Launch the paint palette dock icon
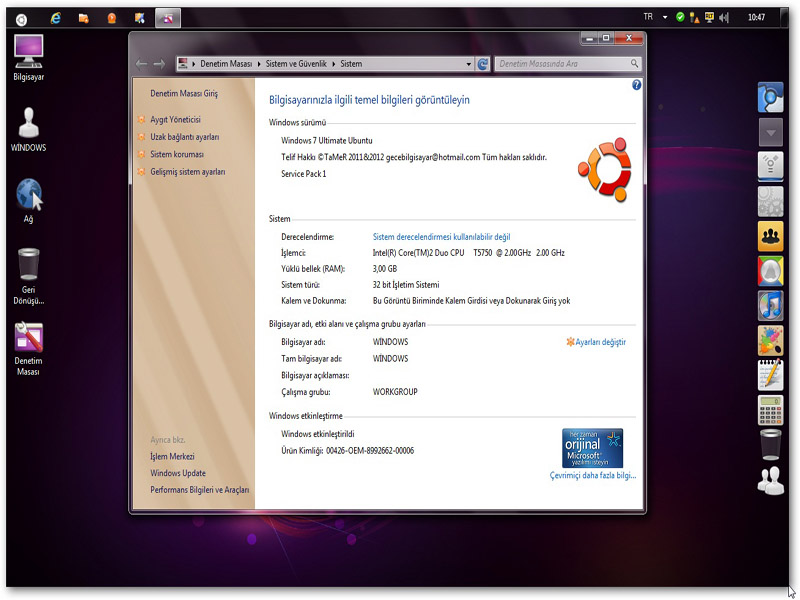 point(770,339)
